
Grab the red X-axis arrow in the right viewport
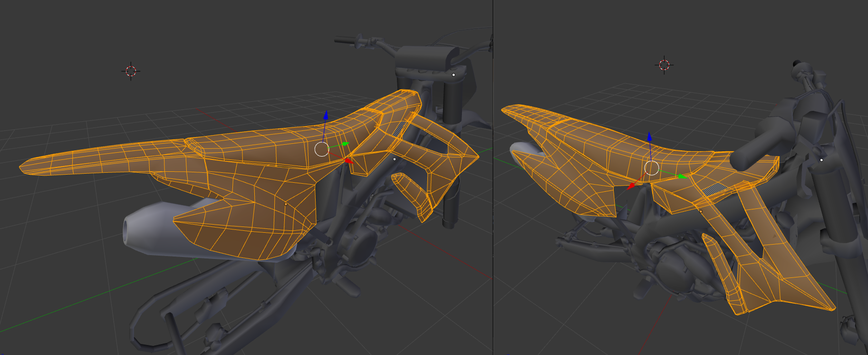pyautogui.click(x=630, y=186)
